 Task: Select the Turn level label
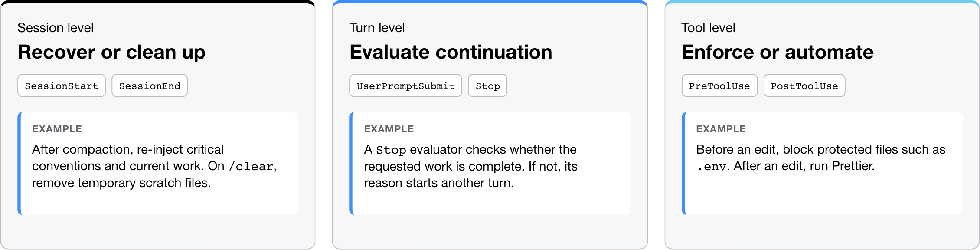tap(377, 28)
